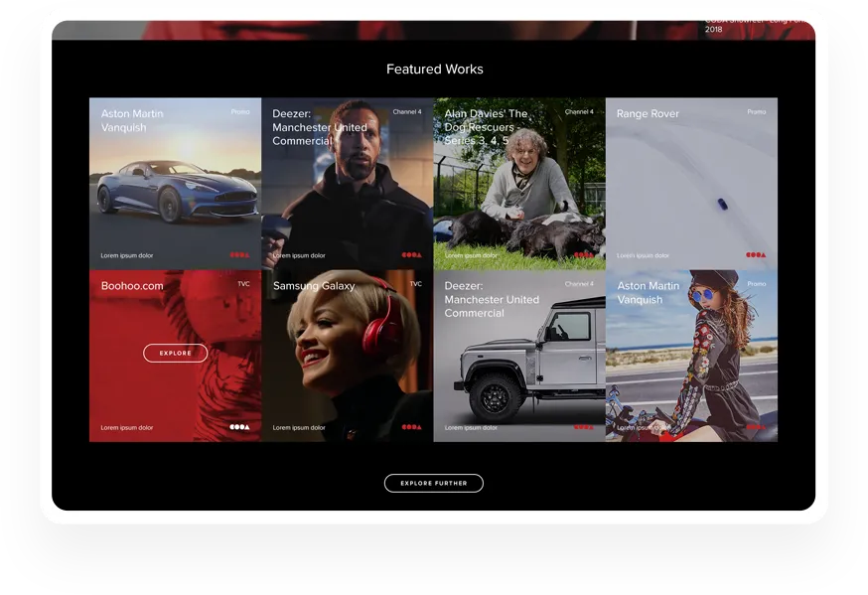
Task: Open the blue Aston Martin car thumbnail
Action: pyautogui.click(x=175, y=189)
